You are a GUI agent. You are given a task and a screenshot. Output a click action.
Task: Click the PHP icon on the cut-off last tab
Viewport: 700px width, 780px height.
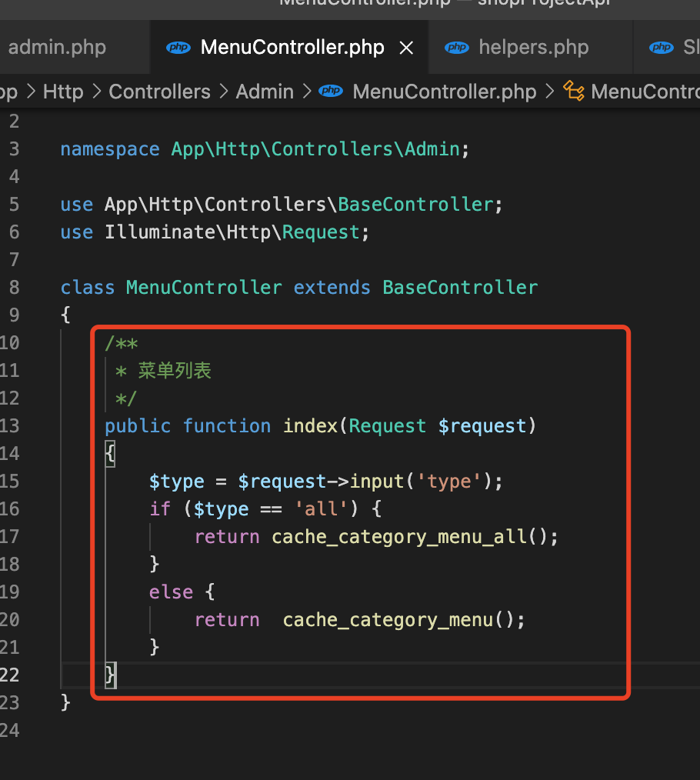coord(662,48)
